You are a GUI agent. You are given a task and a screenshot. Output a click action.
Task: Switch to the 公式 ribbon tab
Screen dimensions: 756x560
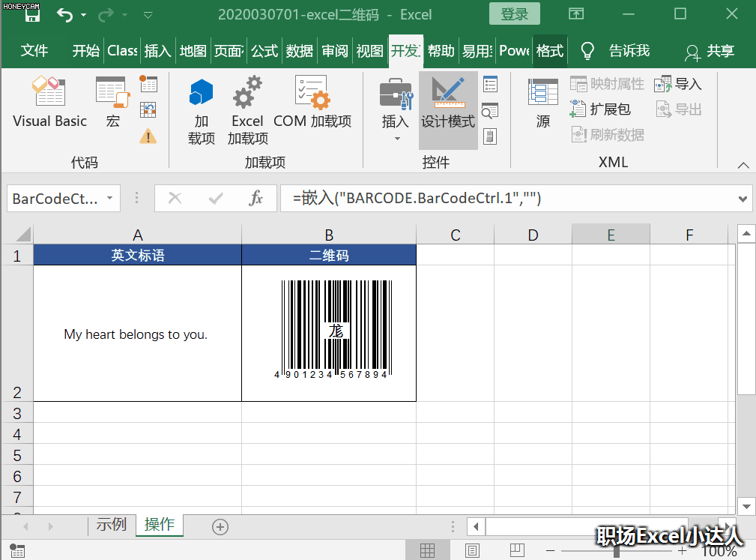264,50
